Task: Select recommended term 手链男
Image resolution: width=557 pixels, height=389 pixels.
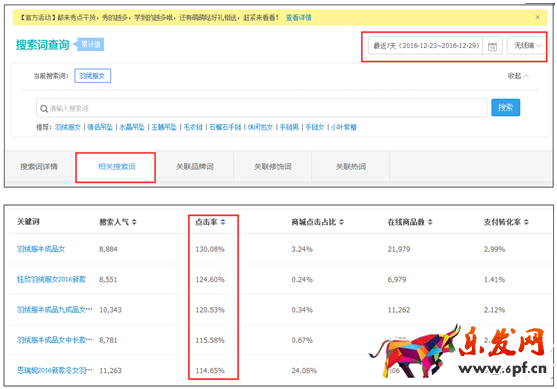Action: click(289, 127)
